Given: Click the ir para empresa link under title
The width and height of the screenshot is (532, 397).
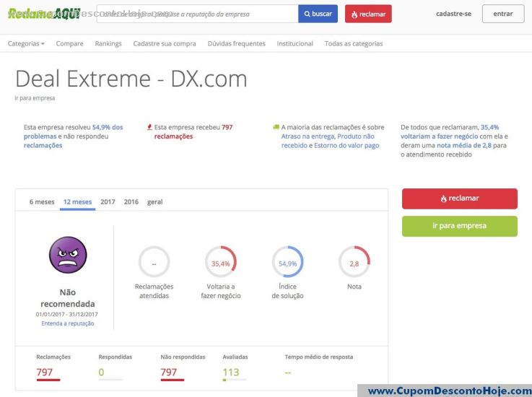Looking at the screenshot, I should point(35,98).
